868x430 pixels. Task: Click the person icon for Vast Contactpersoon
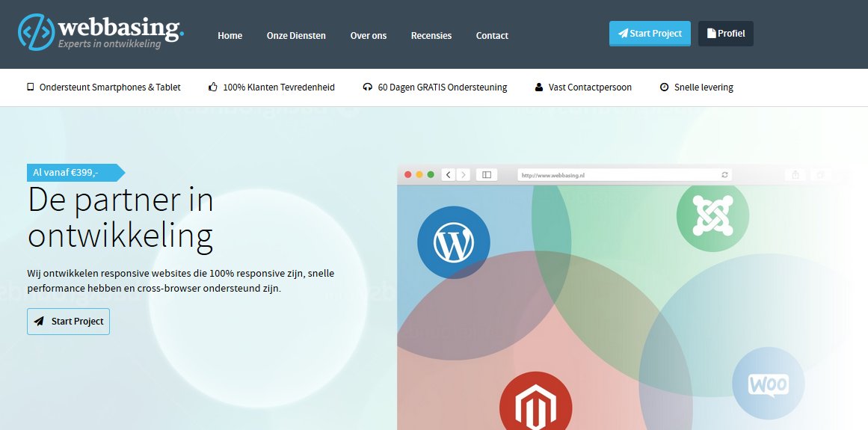coord(538,87)
